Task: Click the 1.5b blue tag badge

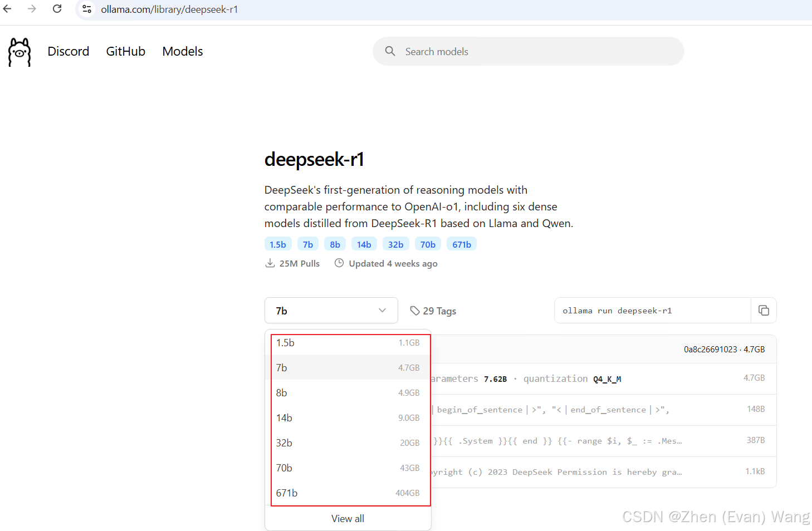Action: pos(278,244)
